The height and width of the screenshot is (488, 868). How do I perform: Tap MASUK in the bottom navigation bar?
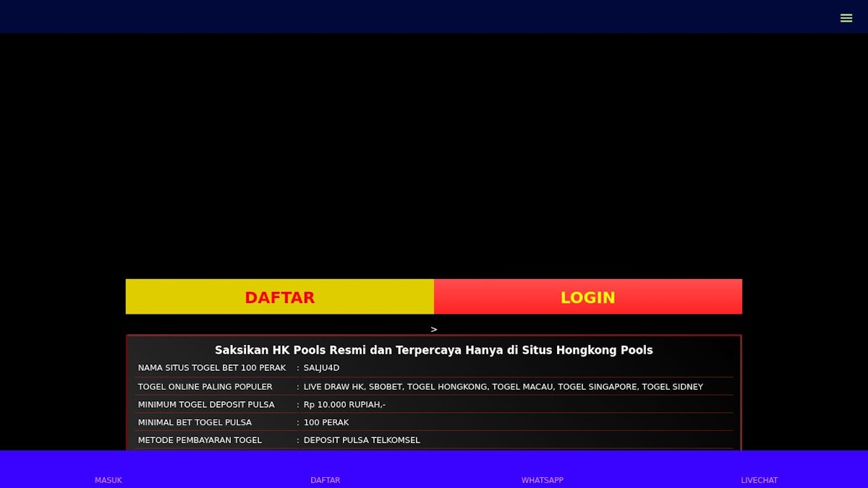coord(109,479)
